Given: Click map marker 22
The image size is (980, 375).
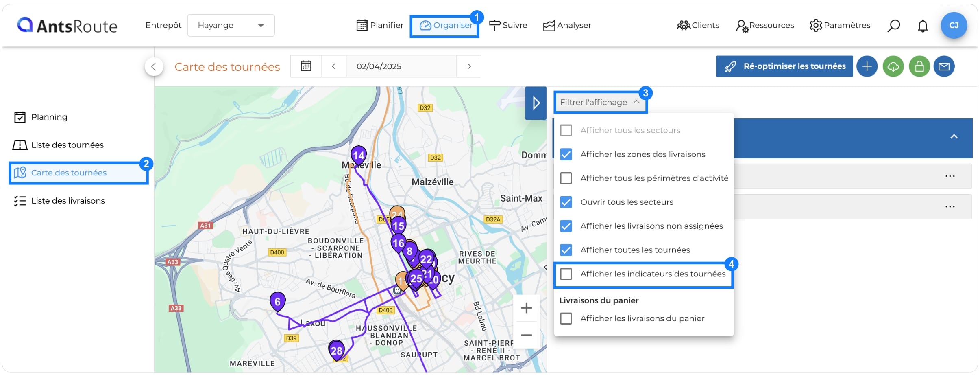Looking at the screenshot, I should [x=426, y=259].
